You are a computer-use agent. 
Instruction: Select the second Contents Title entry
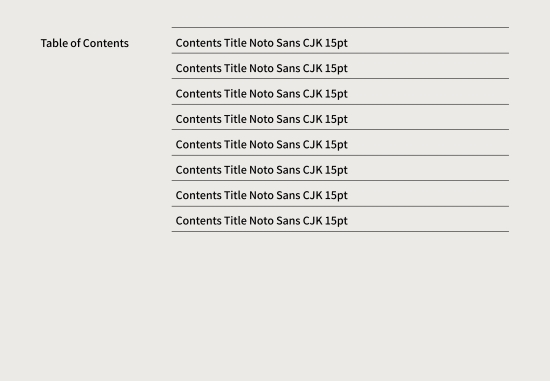tap(340, 66)
